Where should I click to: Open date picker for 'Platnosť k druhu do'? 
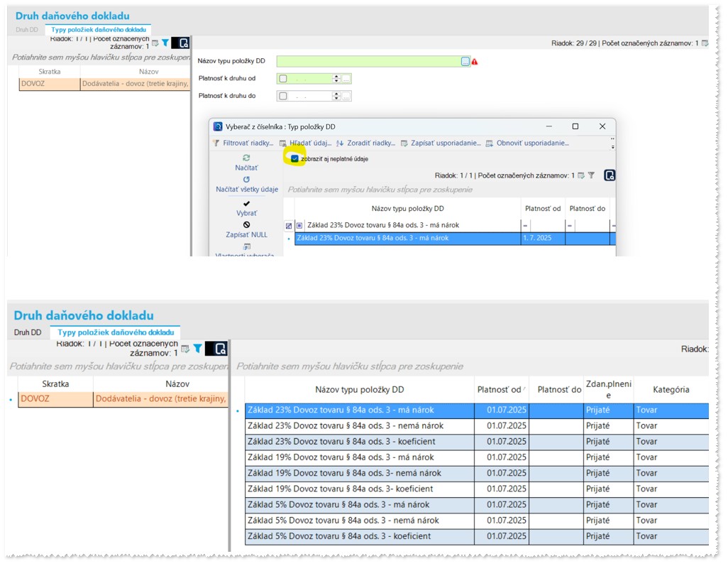click(x=346, y=96)
